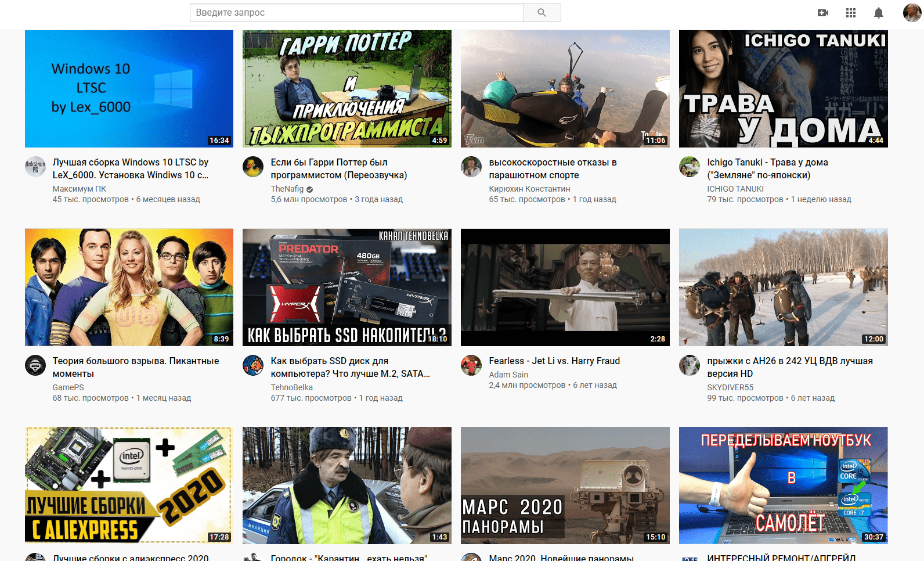Click the TehnoBelka channel avatar
The height and width of the screenshot is (561, 924).
point(253,365)
